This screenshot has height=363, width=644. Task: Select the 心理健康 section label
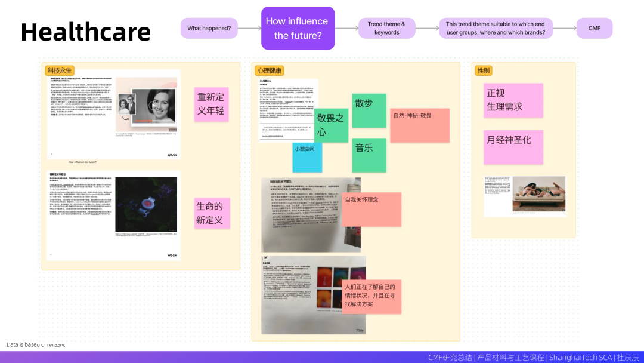[270, 71]
